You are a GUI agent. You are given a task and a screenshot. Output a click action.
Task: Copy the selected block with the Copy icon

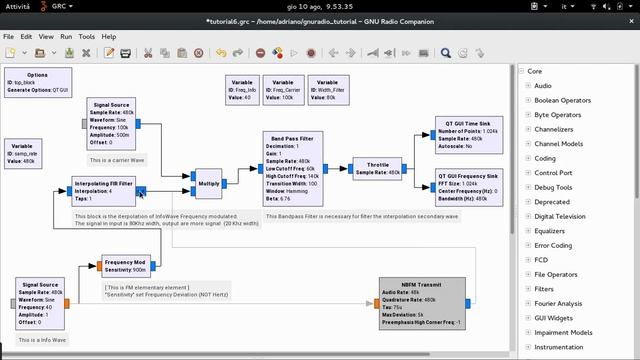(x=165, y=53)
